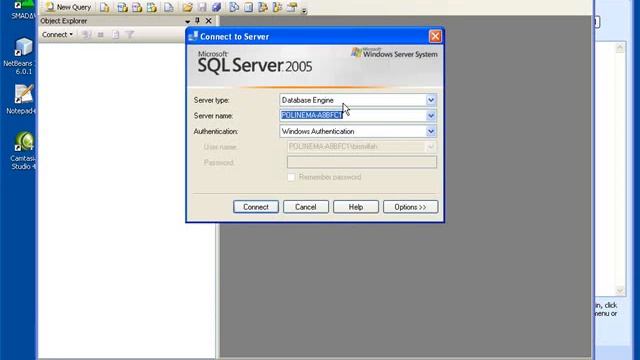Click the Filter funnel icon in Object Explorer
This screenshot has height=360, width=640.
[130, 35]
